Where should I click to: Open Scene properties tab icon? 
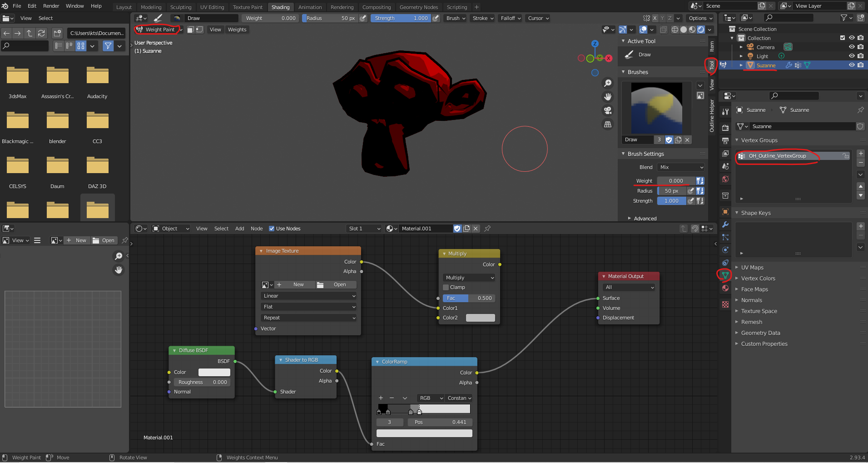(x=725, y=166)
